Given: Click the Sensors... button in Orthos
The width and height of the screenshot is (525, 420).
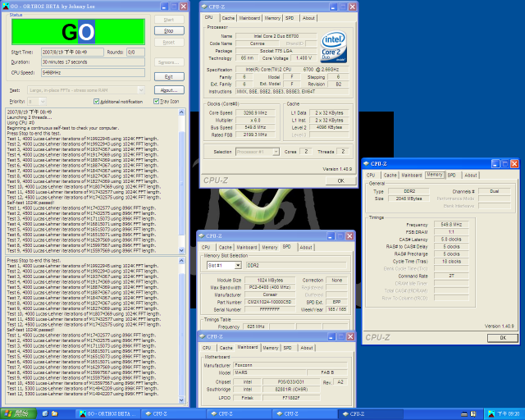Looking at the screenshot, I should [x=169, y=62].
